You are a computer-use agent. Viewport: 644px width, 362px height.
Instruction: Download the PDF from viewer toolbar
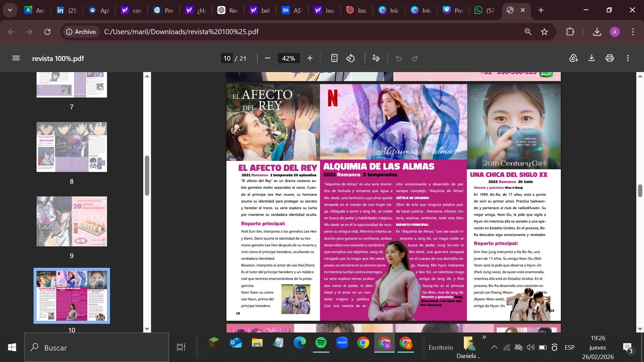pyautogui.click(x=591, y=58)
